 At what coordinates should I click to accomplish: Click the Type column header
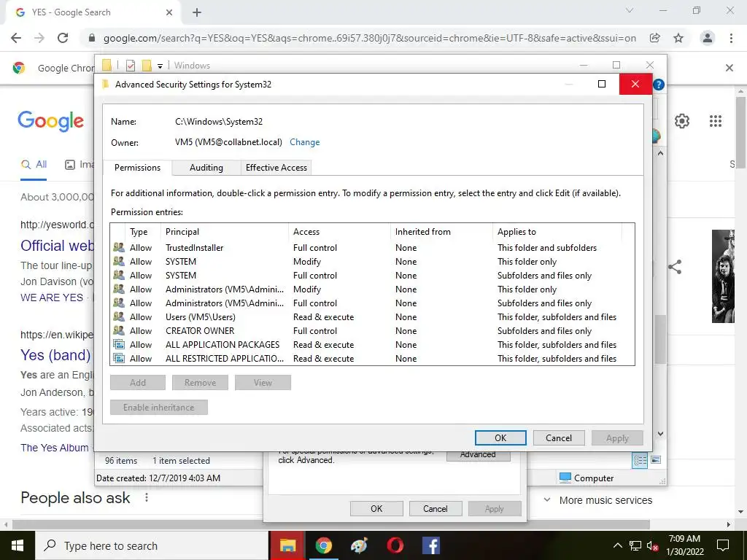tap(143, 232)
